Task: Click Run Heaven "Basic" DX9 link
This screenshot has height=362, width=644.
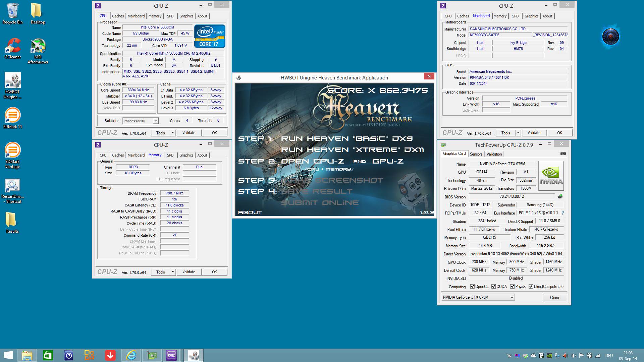Action: (x=347, y=138)
